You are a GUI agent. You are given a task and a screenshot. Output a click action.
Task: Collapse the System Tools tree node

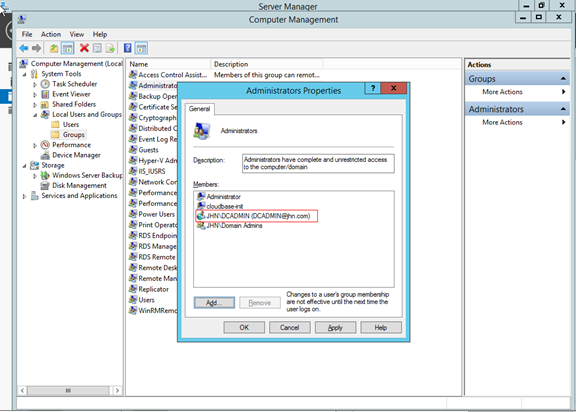[x=25, y=74]
